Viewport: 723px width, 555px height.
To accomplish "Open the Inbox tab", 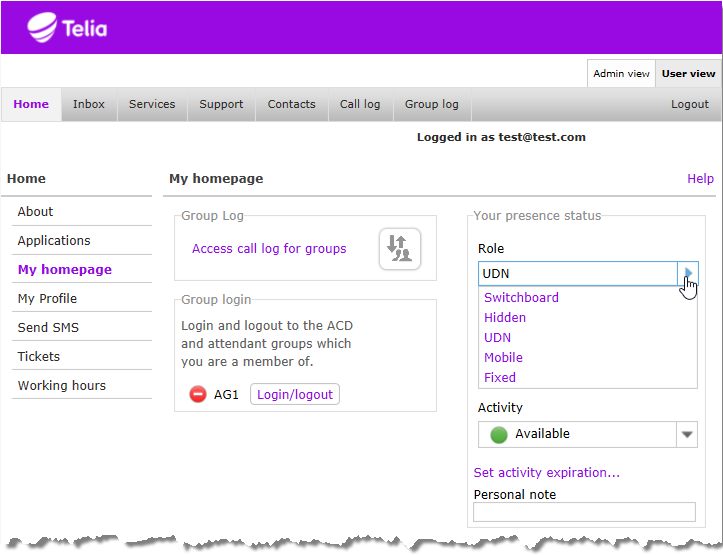I will [x=89, y=104].
